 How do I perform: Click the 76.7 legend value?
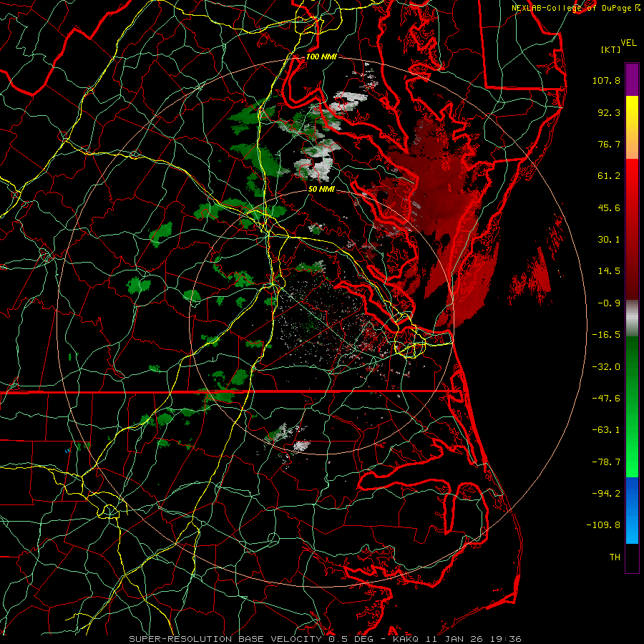pos(609,144)
